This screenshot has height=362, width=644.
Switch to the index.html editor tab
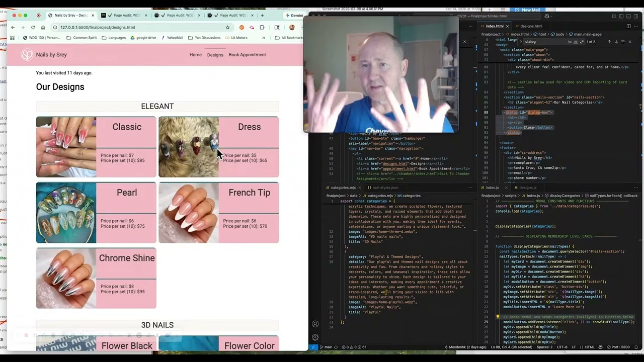(x=495, y=26)
